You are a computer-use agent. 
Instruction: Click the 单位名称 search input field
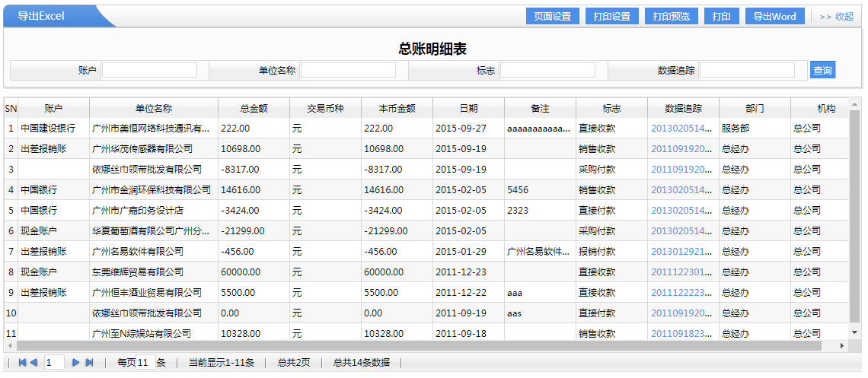click(348, 70)
